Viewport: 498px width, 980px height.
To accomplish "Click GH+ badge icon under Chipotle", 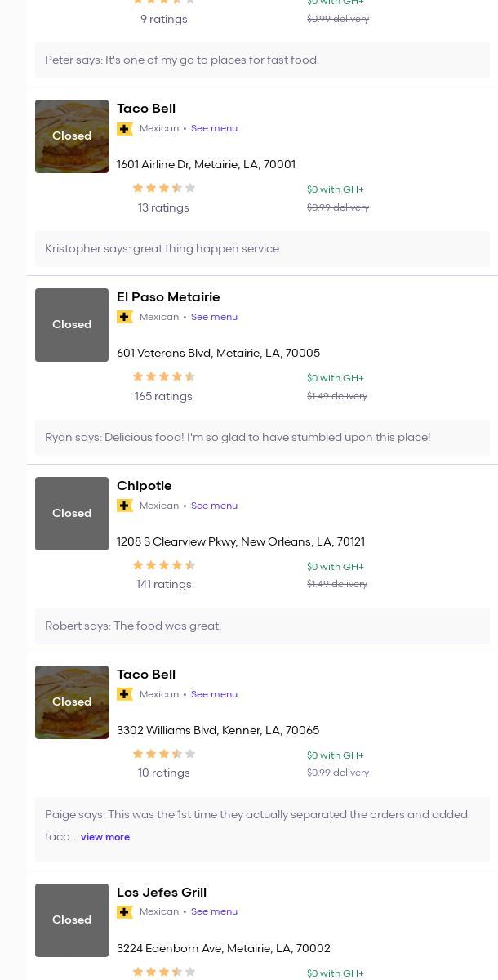I will (x=125, y=506).
